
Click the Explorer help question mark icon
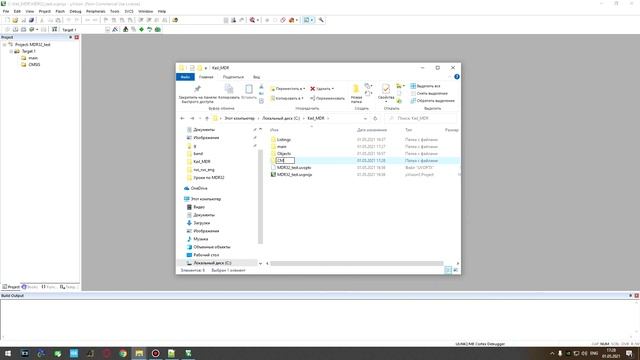457,77
